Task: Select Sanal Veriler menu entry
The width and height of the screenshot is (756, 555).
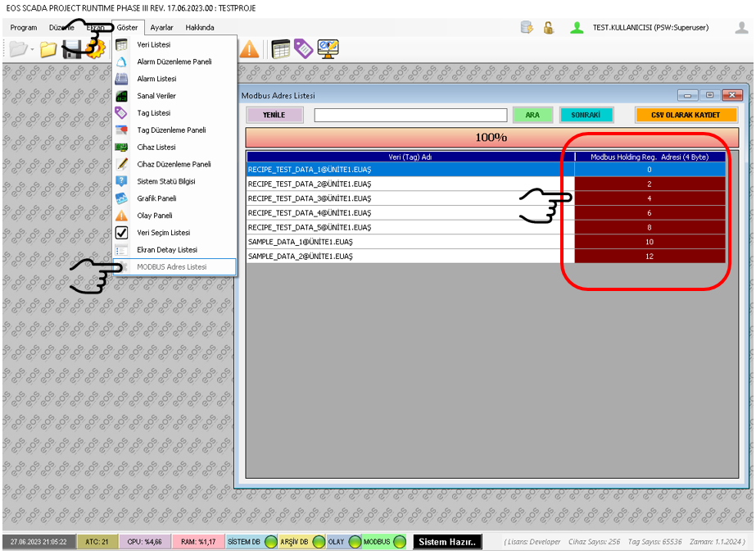Action: (x=174, y=96)
